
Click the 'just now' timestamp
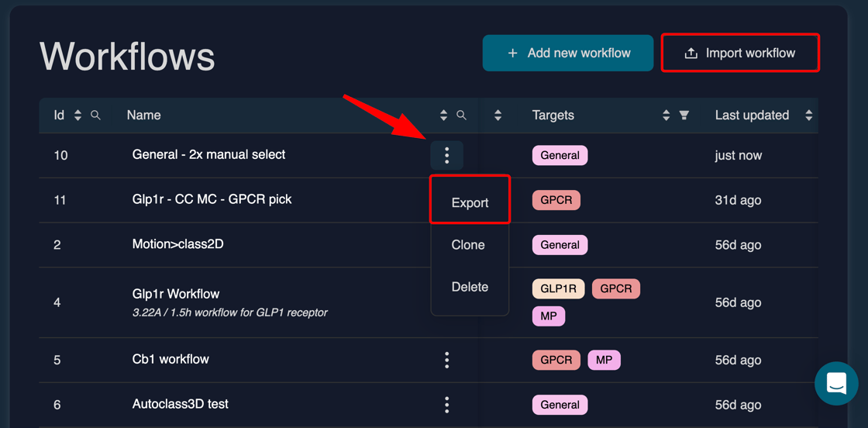tap(739, 156)
